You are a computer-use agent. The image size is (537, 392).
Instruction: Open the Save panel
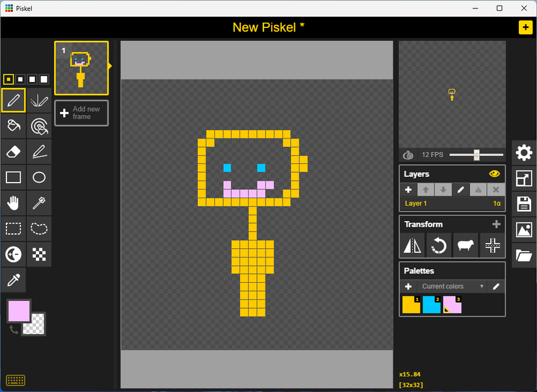tap(524, 204)
